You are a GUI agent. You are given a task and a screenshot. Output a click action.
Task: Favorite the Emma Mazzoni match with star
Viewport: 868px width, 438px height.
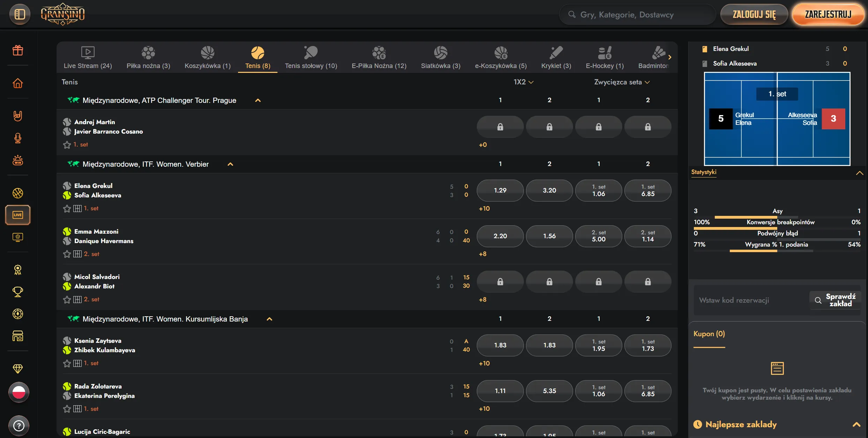tap(67, 254)
